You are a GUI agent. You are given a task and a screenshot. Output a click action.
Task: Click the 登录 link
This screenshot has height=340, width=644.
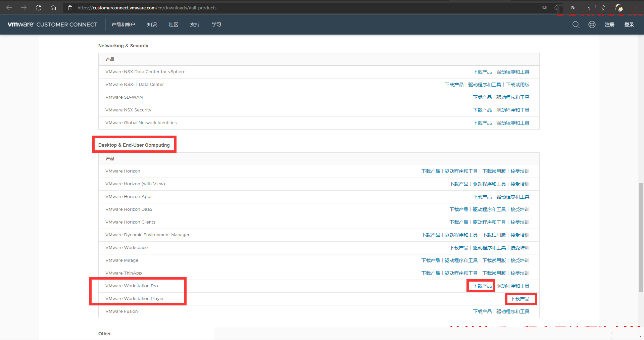click(x=629, y=25)
